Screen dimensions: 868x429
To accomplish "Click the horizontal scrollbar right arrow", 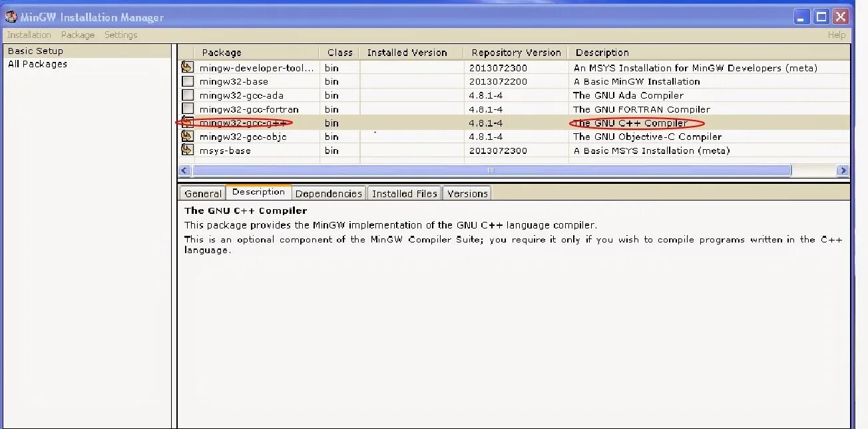I will pyautogui.click(x=843, y=171).
